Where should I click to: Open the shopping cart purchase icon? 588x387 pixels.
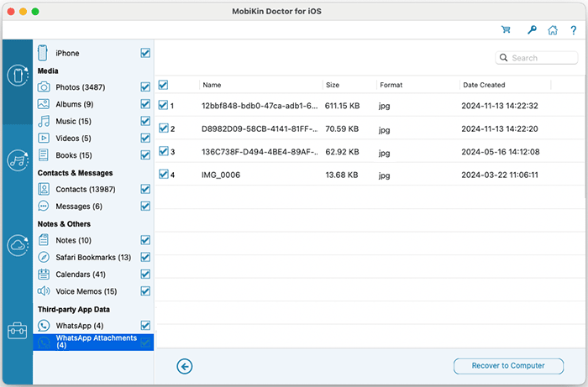point(506,29)
